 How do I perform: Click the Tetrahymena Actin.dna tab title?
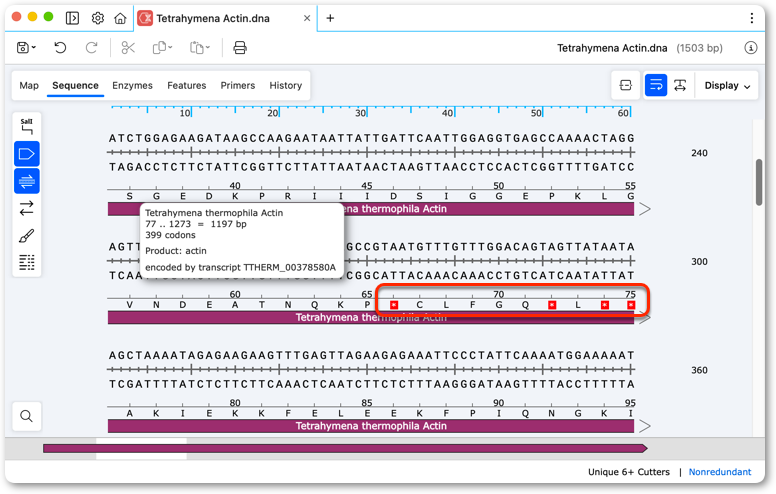click(x=213, y=18)
